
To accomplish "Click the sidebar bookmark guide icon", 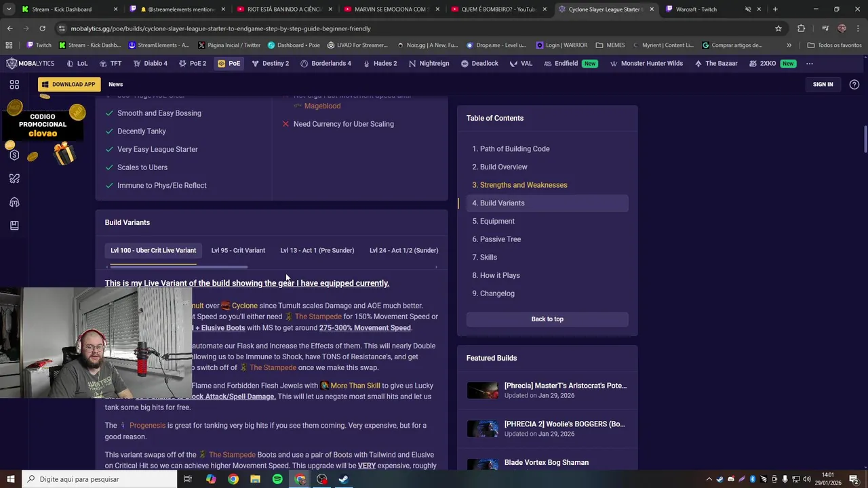I will [x=14, y=226].
